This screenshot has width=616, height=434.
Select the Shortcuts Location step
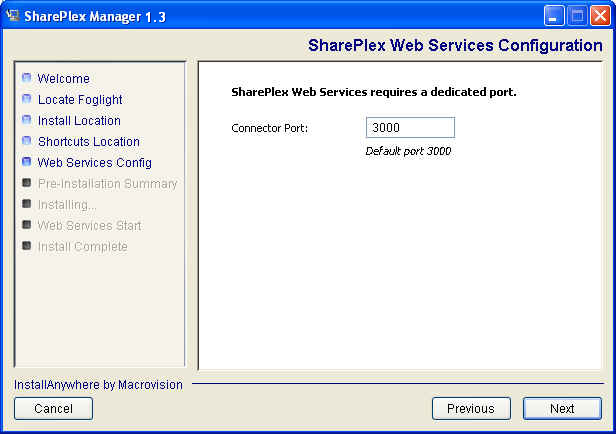click(88, 141)
